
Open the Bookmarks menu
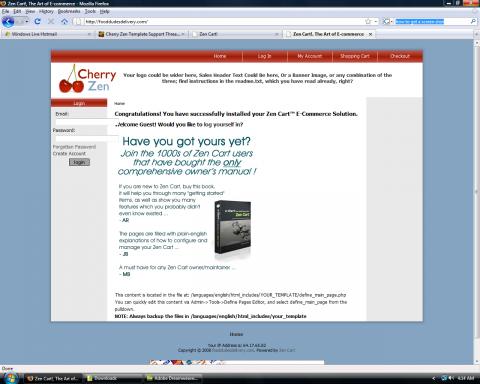tap(69, 11)
